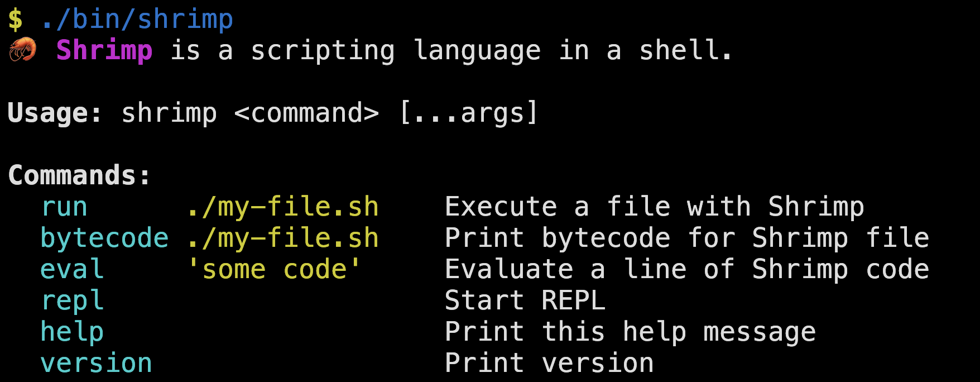Click the repl command name
The width and height of the screenshot is (980, 382).
(72, 301)
